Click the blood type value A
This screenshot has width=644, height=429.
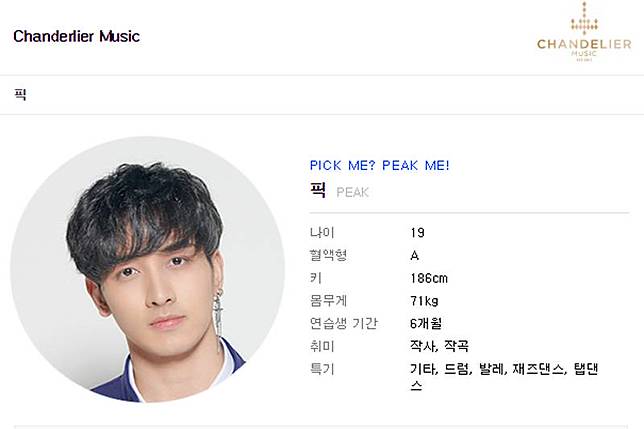414,256
